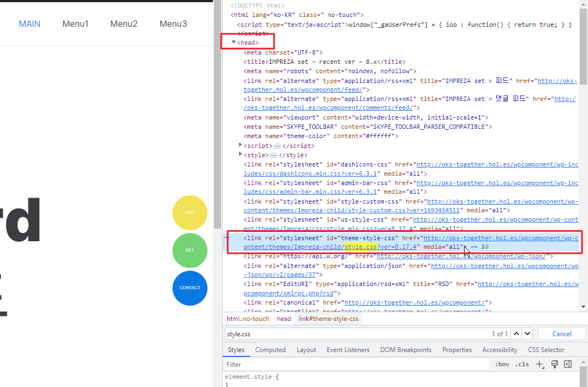This screenshot has height=387, width=588.
Task: Open the canonical wpcomponent link
Action: [415, 302]
